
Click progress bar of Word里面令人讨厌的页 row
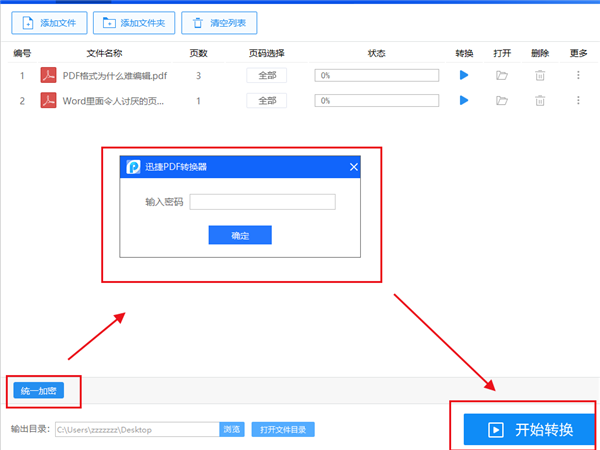tap(377, 101)
